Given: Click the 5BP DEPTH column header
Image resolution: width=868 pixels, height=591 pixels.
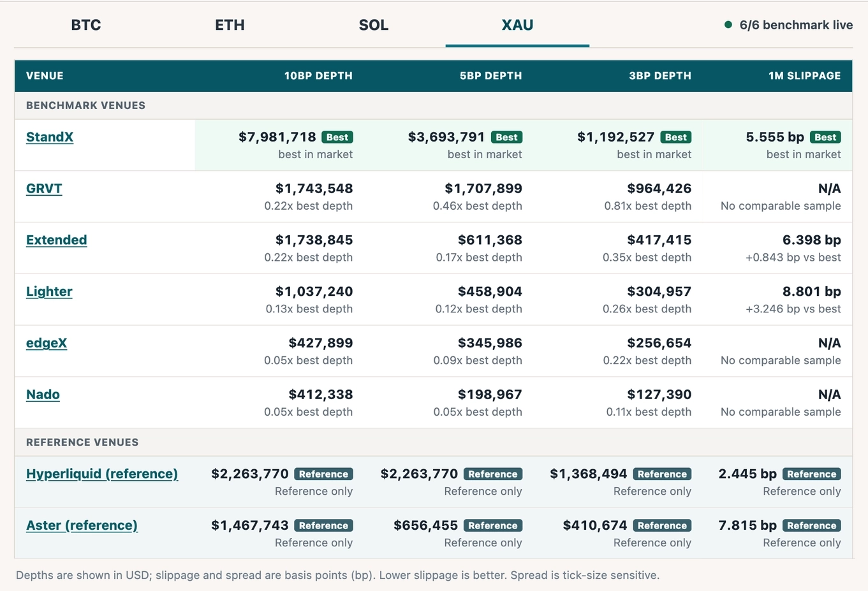Looking at the screenshot, I should tap(490, 76).
